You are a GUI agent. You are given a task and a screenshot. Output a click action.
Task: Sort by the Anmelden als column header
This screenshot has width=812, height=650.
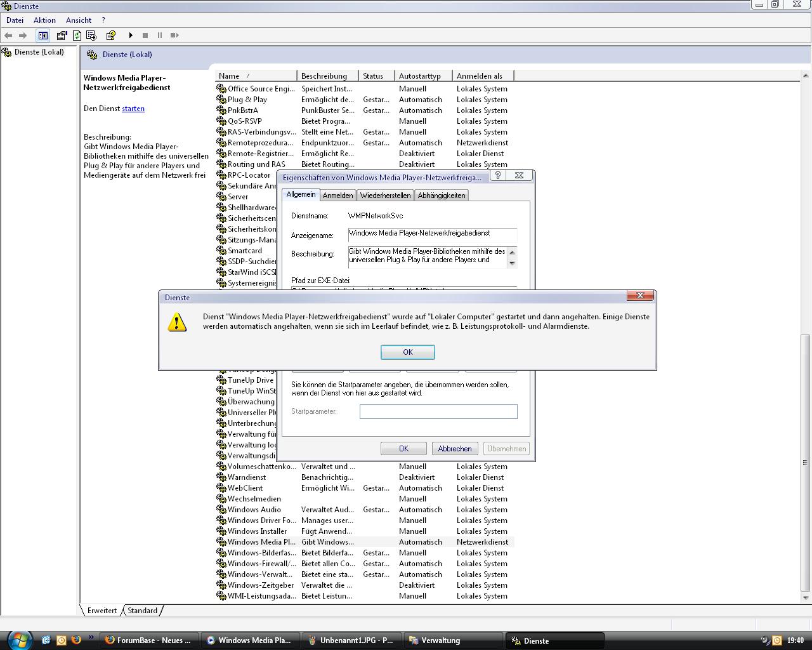point(483,76)
